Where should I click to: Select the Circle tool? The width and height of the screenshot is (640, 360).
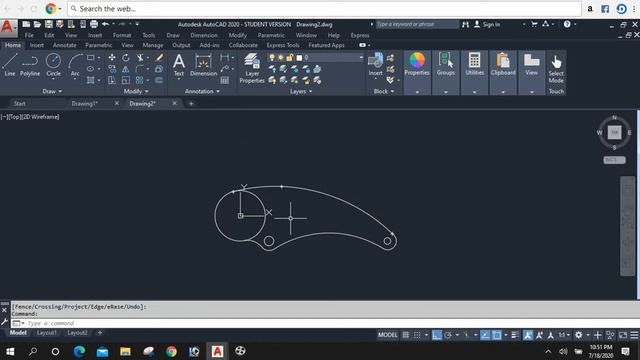click(x=53, y=65)
